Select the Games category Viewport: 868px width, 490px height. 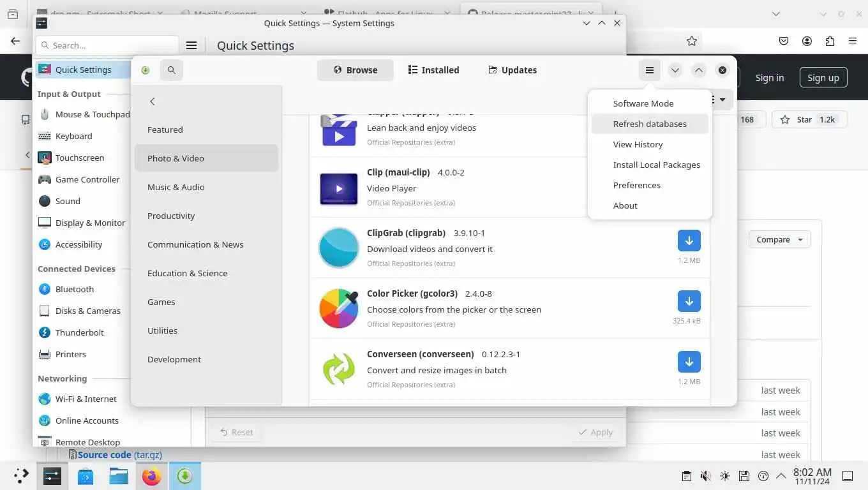[x=206, y=302]
